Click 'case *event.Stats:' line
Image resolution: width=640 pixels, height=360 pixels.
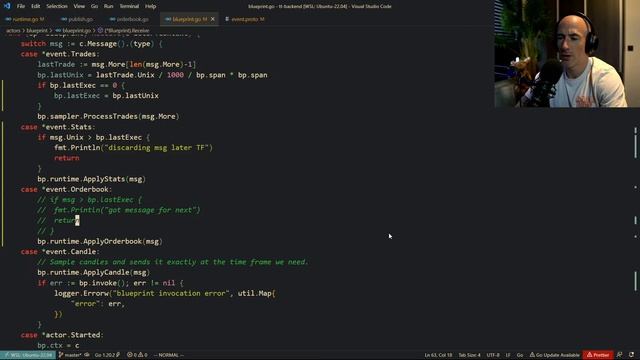pos(58,127)
